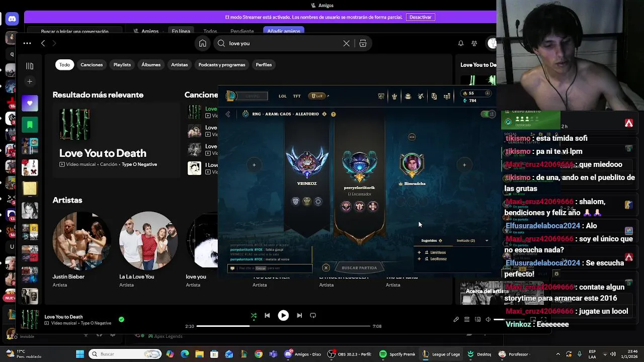Toggle shuffle in Spotify player

[254, 316]
